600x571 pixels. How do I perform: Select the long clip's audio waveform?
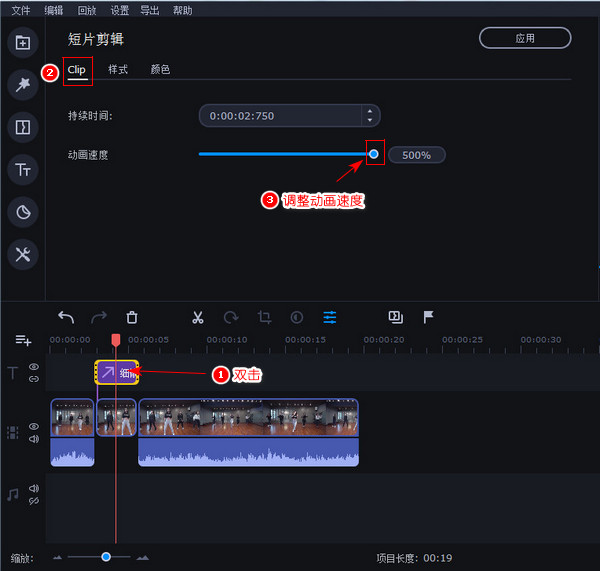click(249, 452)
